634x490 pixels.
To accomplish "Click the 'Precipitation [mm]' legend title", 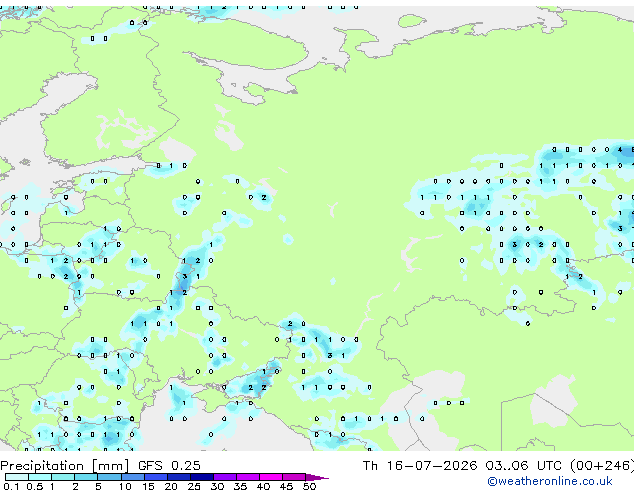I will pyautogui.click(x=65, y=466).
